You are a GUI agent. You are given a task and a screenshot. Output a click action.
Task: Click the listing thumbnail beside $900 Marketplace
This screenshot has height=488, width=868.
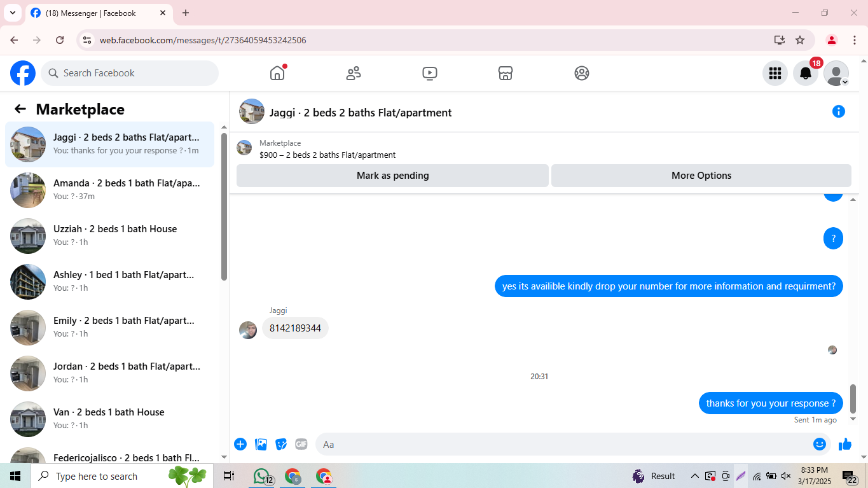coord(244,148)
